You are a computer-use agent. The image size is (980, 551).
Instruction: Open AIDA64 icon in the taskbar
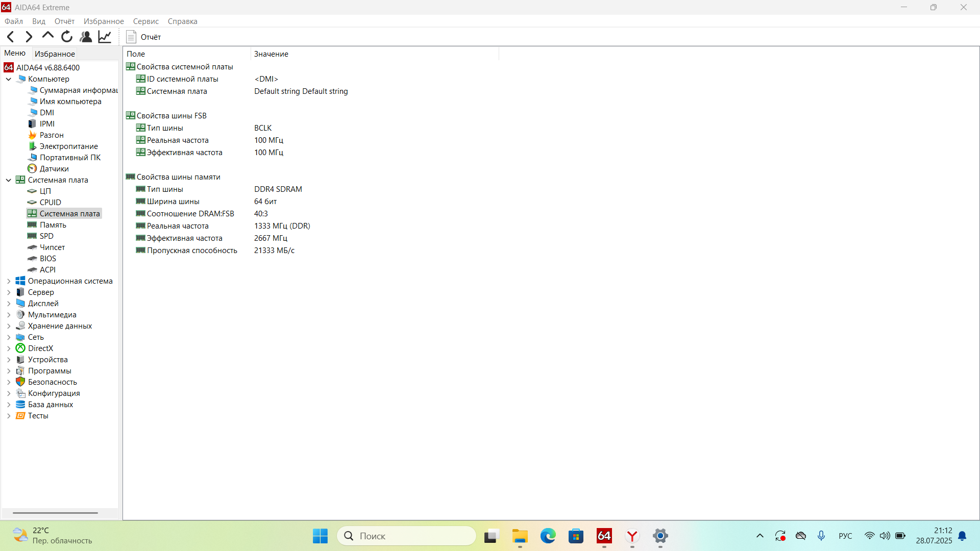[x=604, y=536]
